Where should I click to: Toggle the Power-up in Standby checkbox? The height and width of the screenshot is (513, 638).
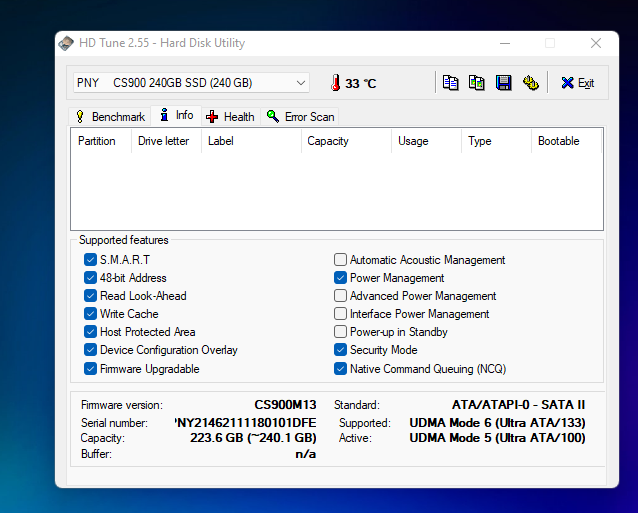pyautogui.click(x=340, y=332)
